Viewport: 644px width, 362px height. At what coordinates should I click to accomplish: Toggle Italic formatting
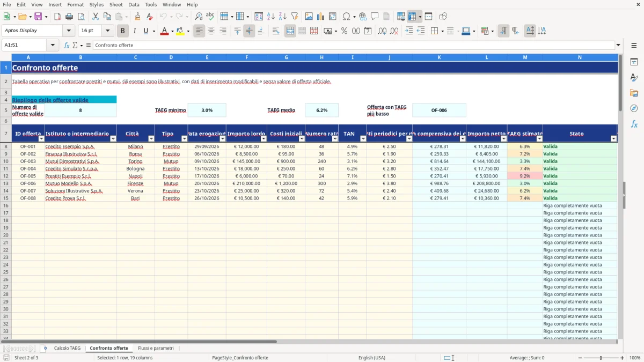click(135, 31)
